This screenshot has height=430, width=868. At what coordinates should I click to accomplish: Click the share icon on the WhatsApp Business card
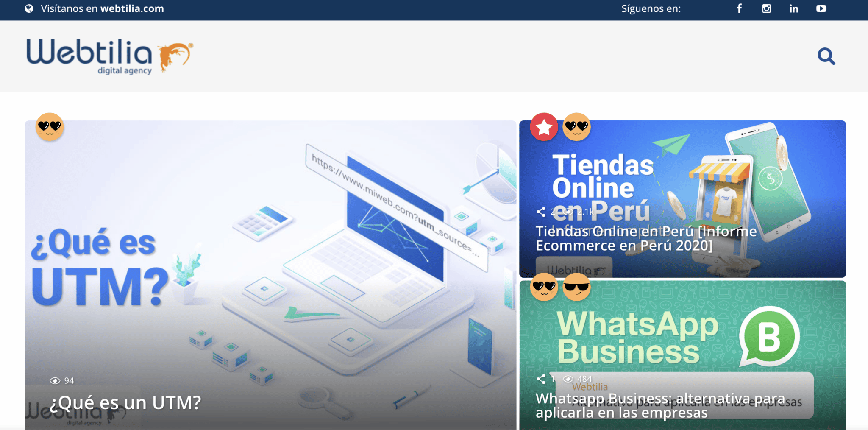coord(542,379)
